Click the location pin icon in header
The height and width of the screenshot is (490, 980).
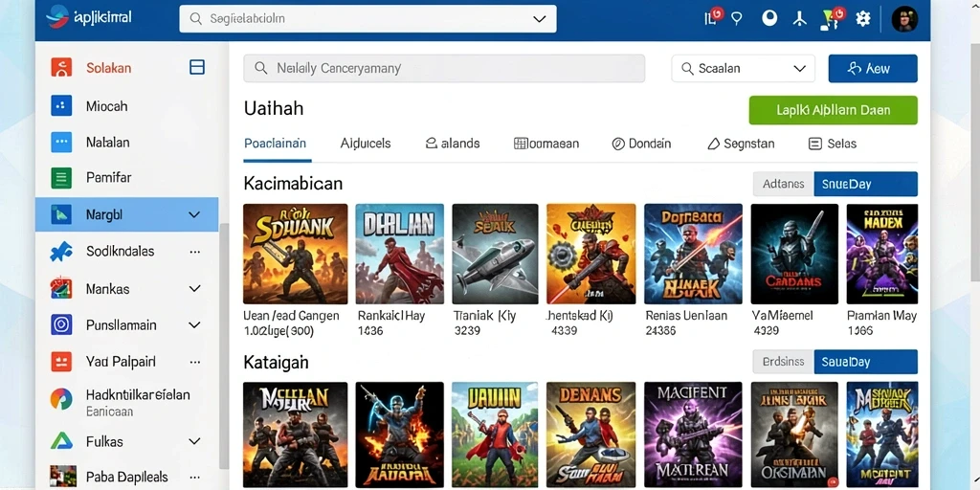tap(738, 19)
